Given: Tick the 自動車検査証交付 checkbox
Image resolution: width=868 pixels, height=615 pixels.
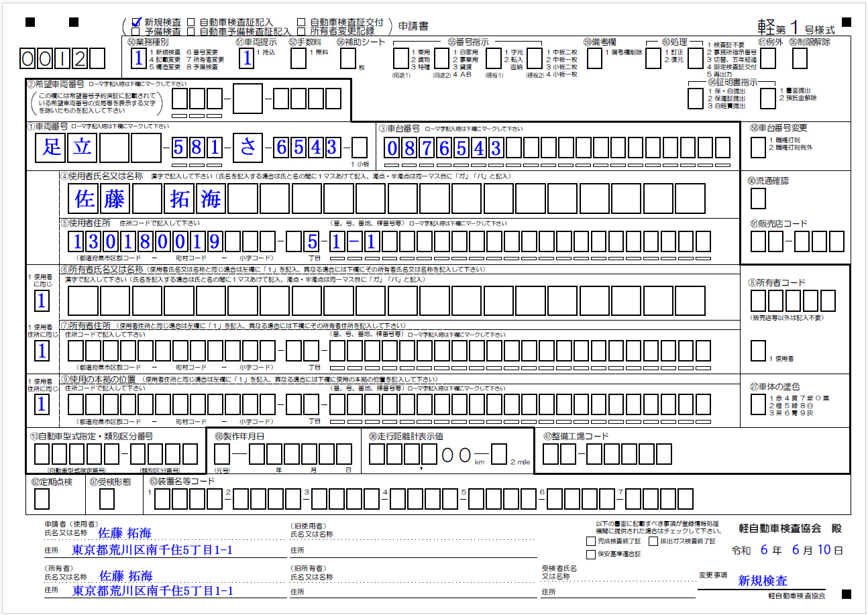Looking at the screenshot, I should [301, 22].
